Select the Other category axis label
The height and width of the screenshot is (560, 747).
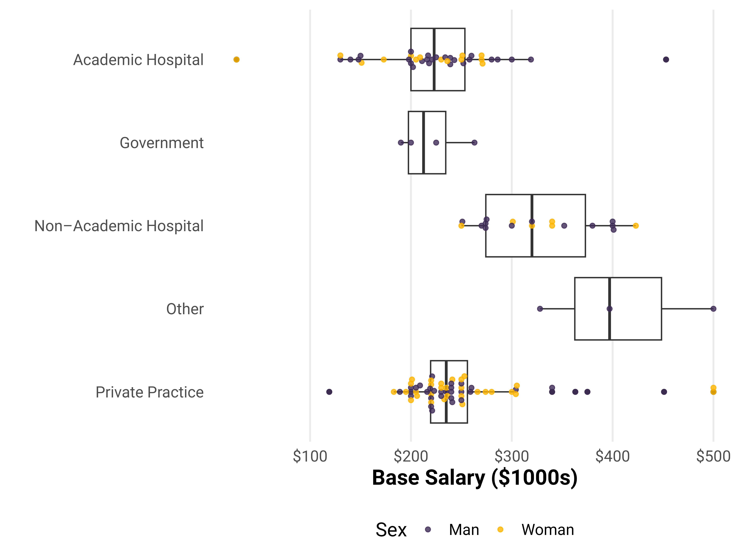pyautogui.click(x=185, y=309)
